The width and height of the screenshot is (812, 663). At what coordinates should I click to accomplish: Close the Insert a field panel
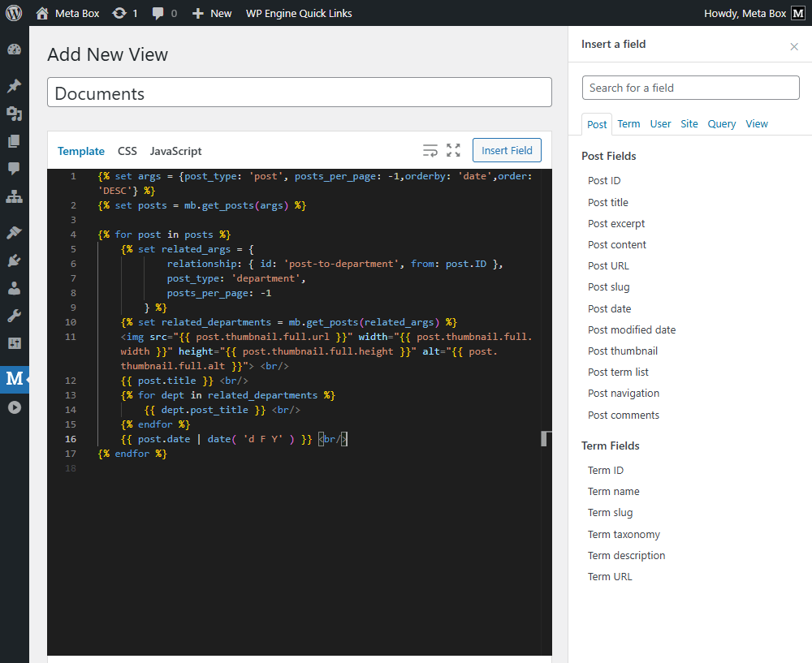click(x=794, y=46)
